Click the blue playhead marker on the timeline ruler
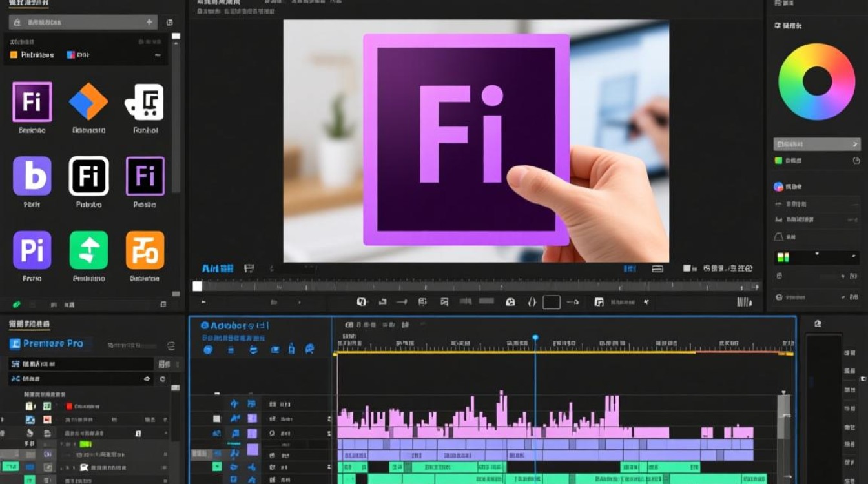The width and height of the screenshot is (868, 484). pos(535,338)
